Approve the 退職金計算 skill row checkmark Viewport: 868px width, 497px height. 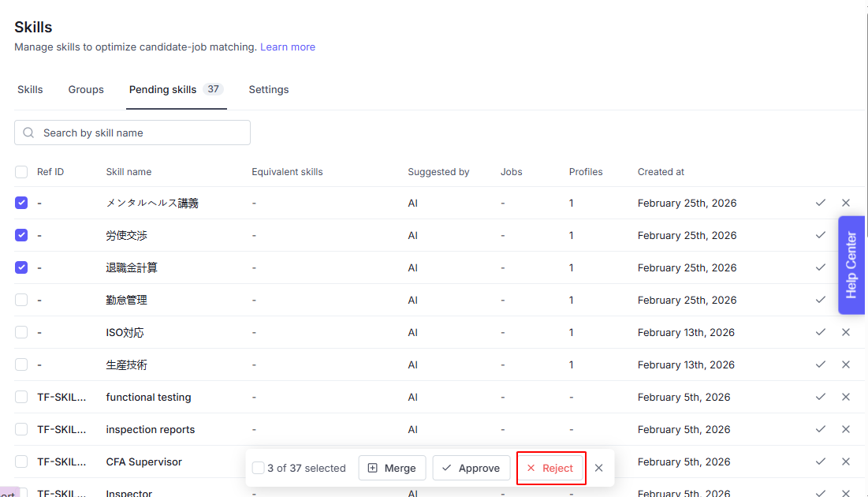pos(821,267)
